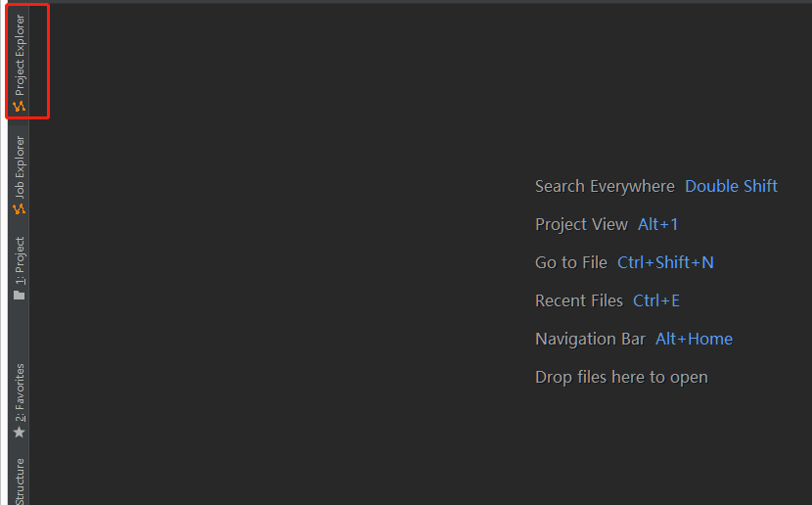Click the Search Everywhere hint text

tap(605, 186)
